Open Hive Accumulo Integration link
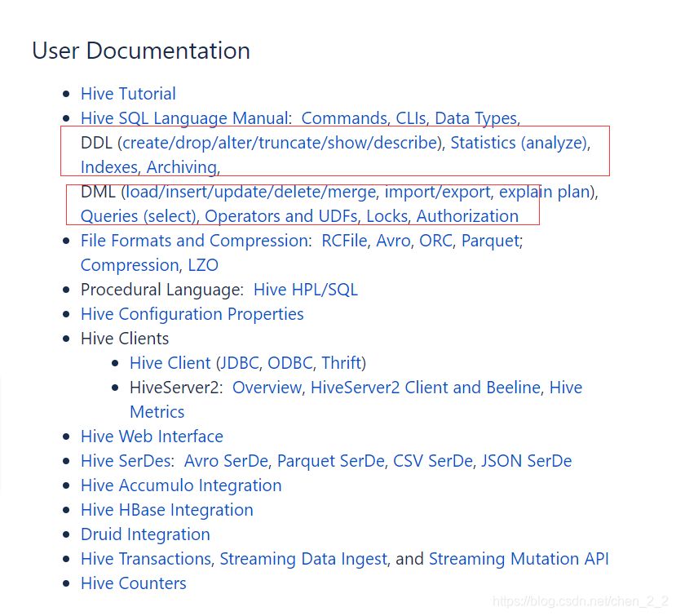This screenshot has height=616, width=676. point(181,485)
